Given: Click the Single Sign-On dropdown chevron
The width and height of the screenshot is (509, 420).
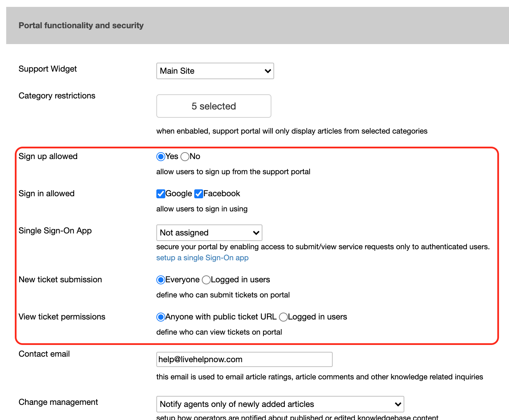Looking at the screenshot, I should [x=256, y=233].
